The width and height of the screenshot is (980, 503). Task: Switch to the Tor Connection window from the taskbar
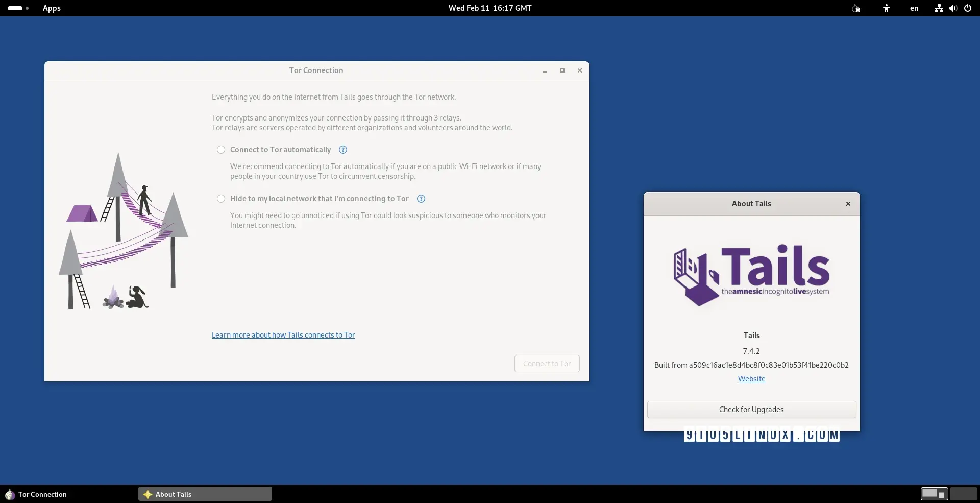(x=42, y=494)
